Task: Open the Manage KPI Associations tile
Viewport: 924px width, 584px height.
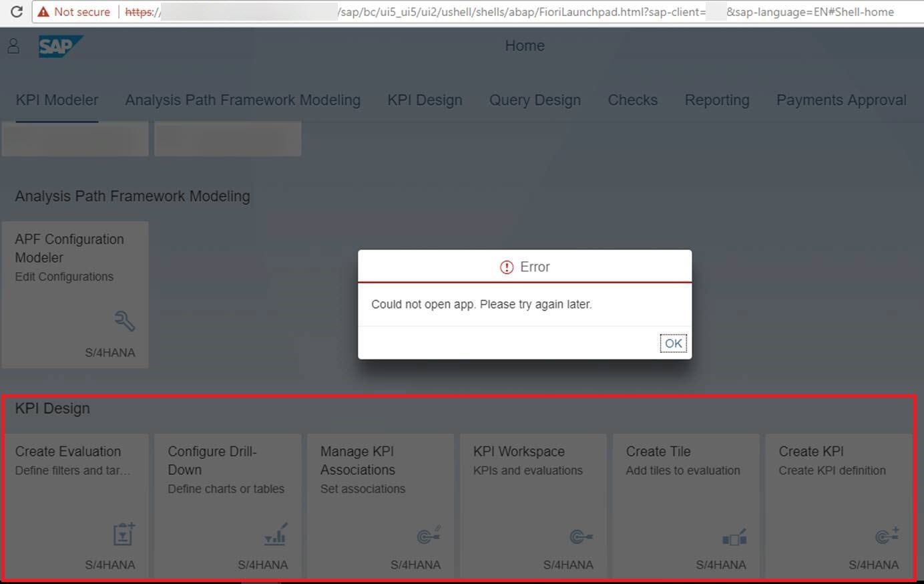Action: coord(381,506)
